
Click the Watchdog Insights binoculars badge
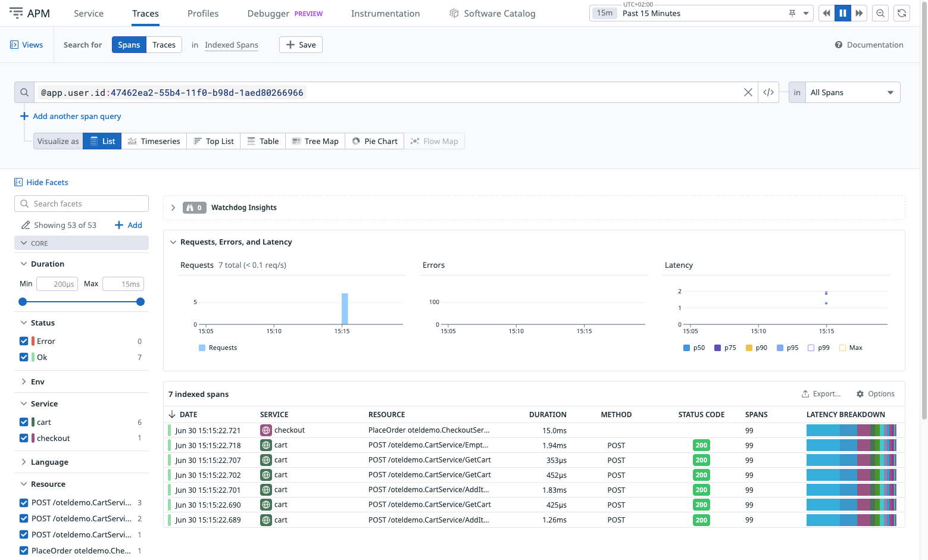point(194,208)
